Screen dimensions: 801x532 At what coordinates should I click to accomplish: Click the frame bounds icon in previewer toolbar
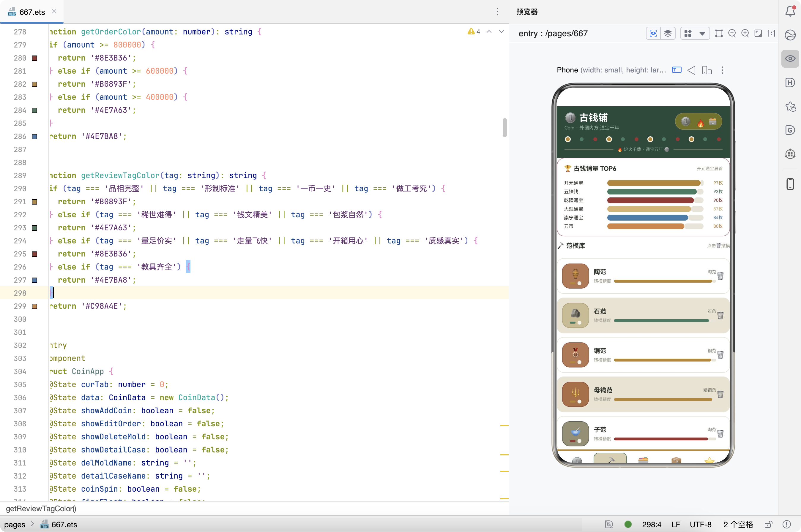pyautogui.click(x=719, y=33)
